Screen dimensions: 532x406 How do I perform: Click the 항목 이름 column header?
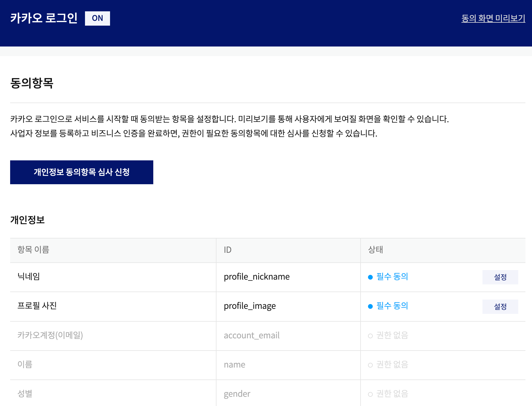[x=113, y=250]
